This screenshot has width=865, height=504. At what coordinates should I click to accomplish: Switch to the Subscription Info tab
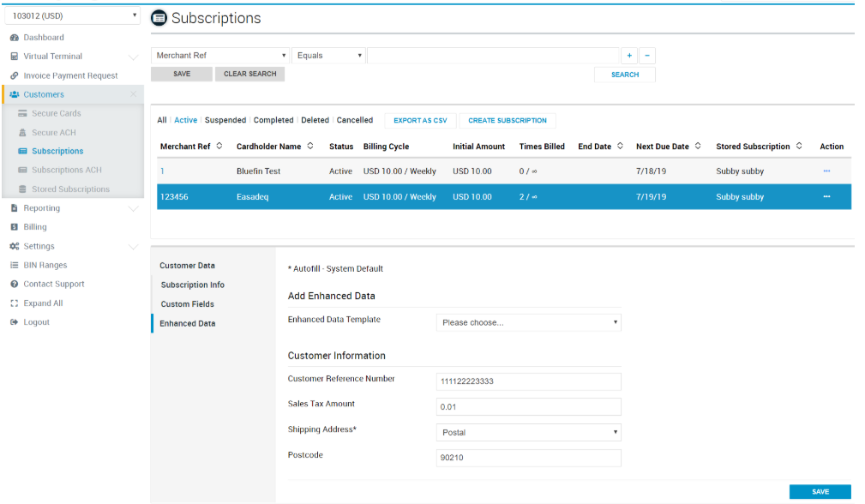tap(193, 285)
